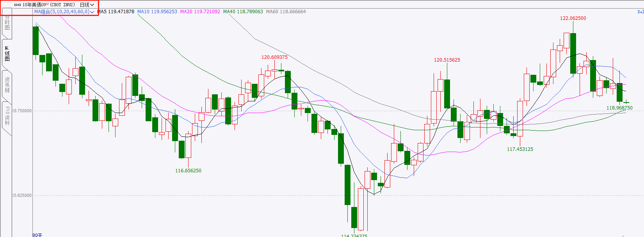Viewport: 644px width, 237px height.
Task: Click the 118.750000 price axis label
Action: 22,111
